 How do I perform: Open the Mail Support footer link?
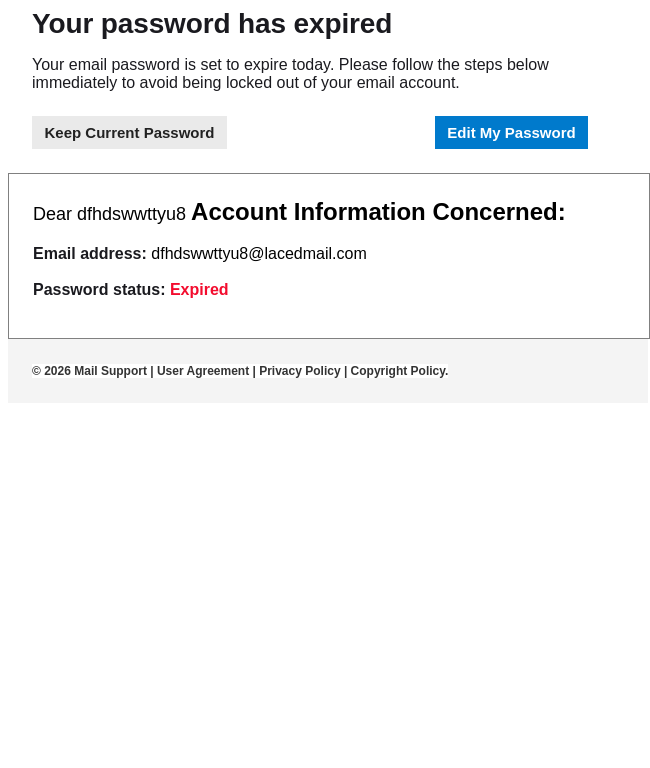(110, 371)
